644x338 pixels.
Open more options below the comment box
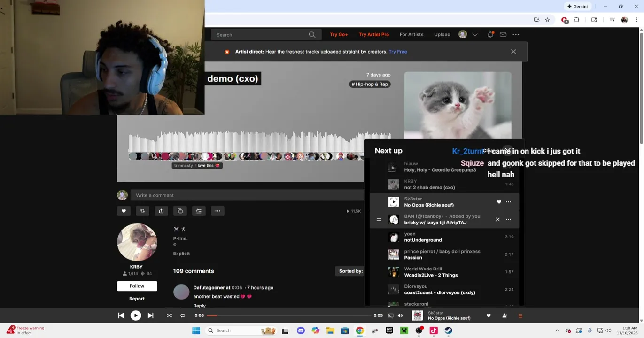coord(217,211)
